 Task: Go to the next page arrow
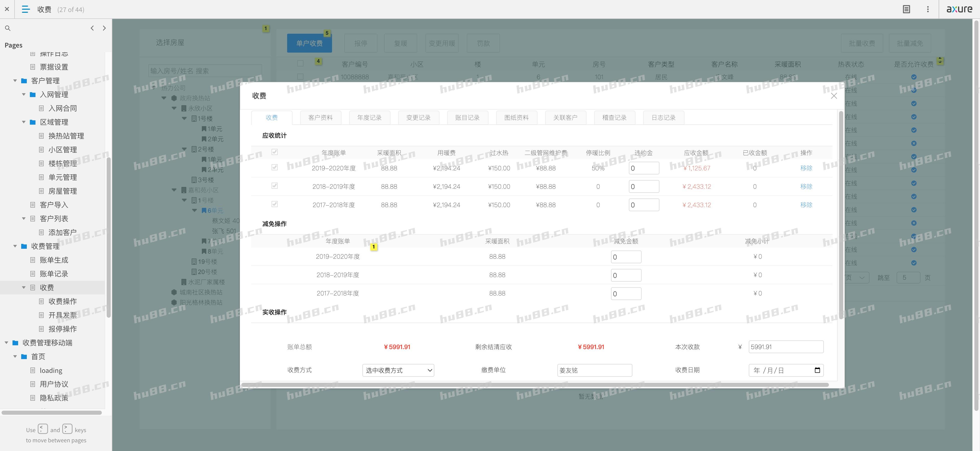pos(104,28)
